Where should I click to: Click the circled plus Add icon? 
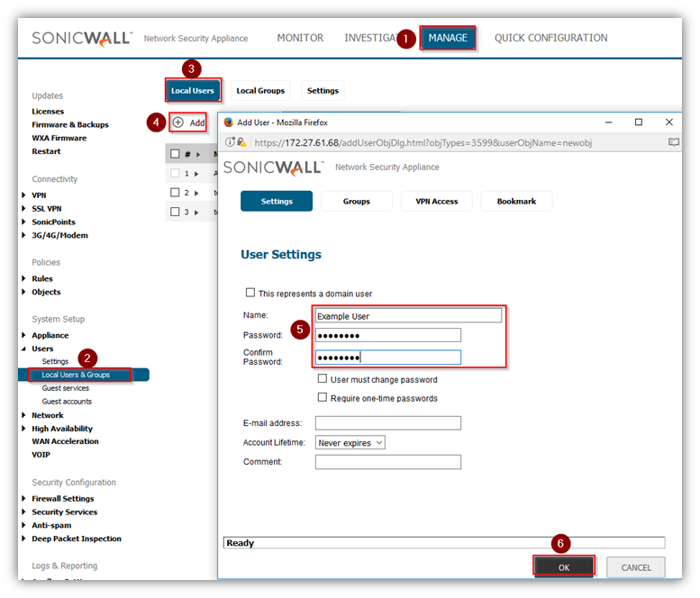177,122
